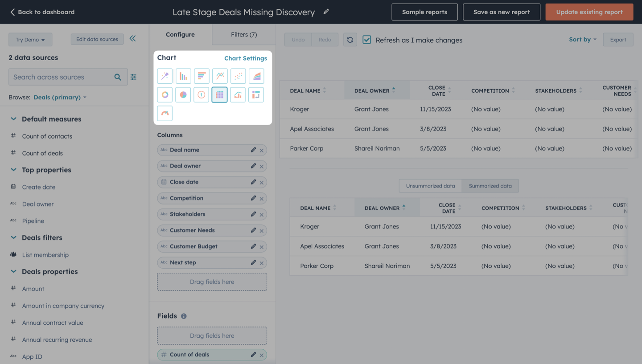
Task: Select the magic wand auto chart type
Action: pos(165,76)
